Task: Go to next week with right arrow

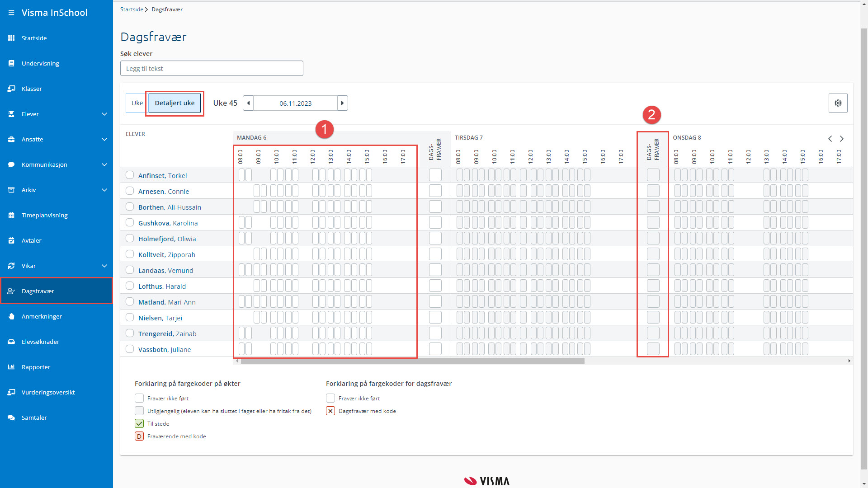Action: coord(342,103)
